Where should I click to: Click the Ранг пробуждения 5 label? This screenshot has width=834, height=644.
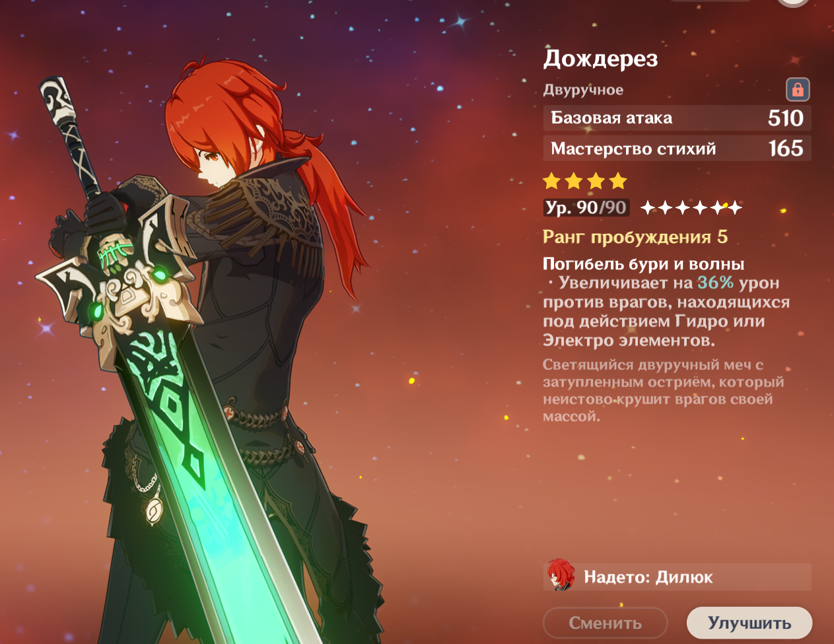[x=635, y=237]
